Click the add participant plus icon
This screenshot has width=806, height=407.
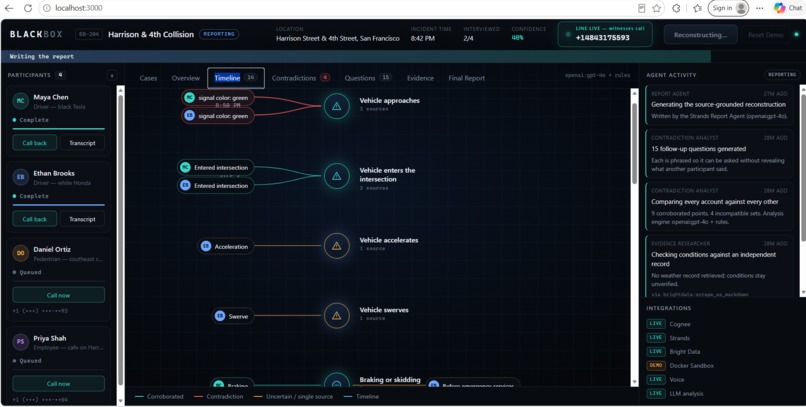point(112,76)
